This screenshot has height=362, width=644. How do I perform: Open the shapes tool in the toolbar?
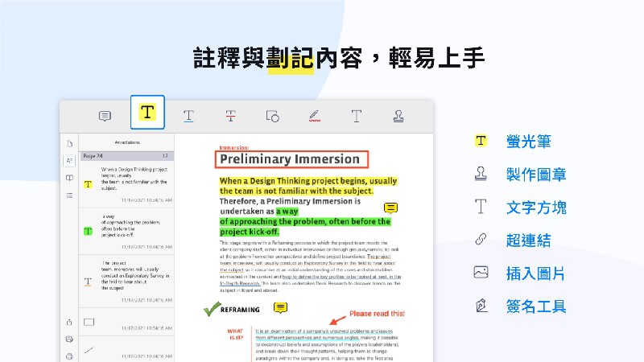pyautogui.click(x=272, y=116)
